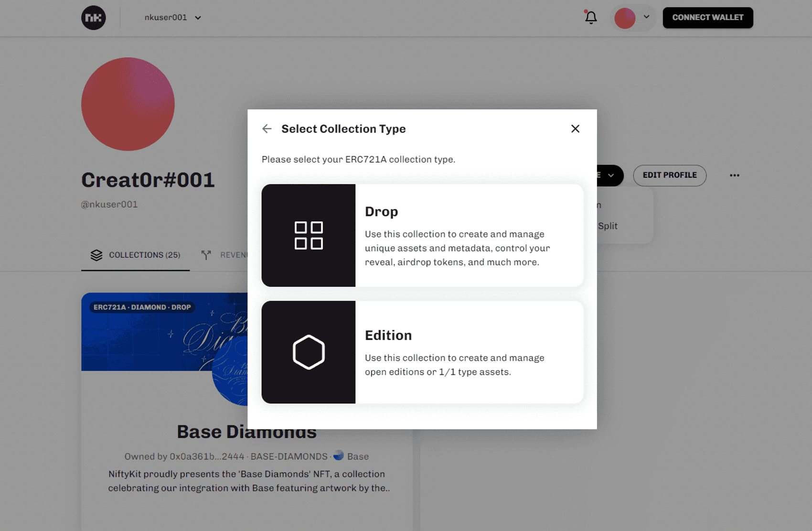Click the Collections stack icon
The height and width of the screenshot is (531, 812).
click(x=96, y=255)
